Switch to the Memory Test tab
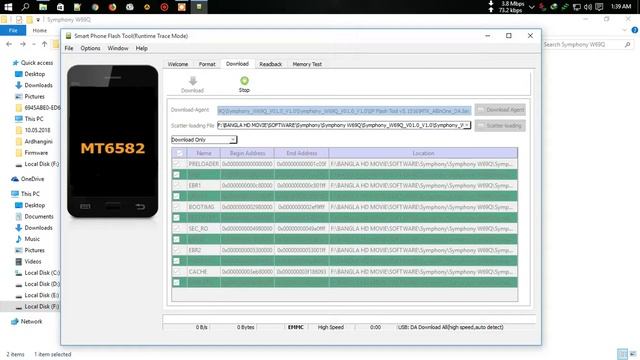This screenshot has height=360, width=640. coord(307,64)
